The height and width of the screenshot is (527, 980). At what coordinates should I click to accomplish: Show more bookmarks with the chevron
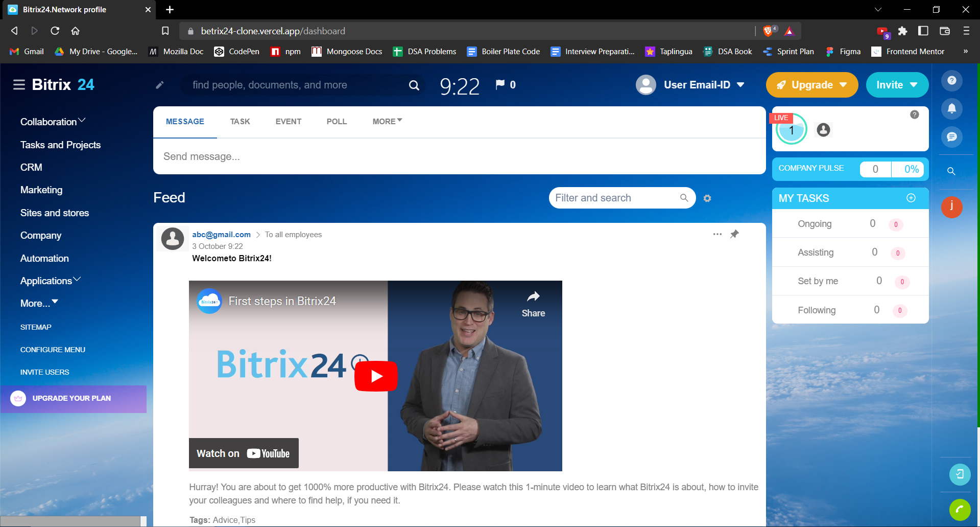[965, 51]
